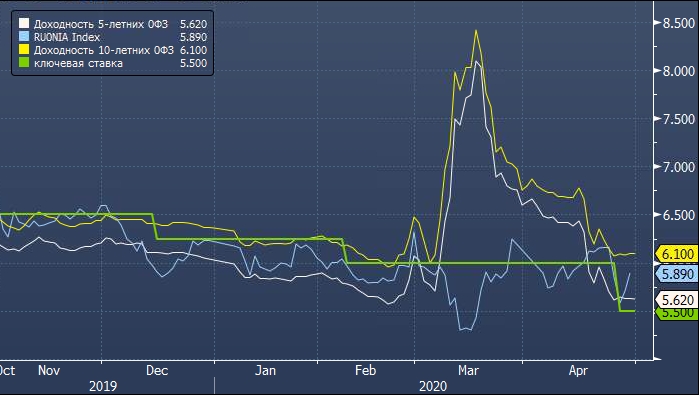Image resolution: width=700 pixels, height=396 pixels.
Task: Click the 5.620 value in legend
Action: pos(193,24)
